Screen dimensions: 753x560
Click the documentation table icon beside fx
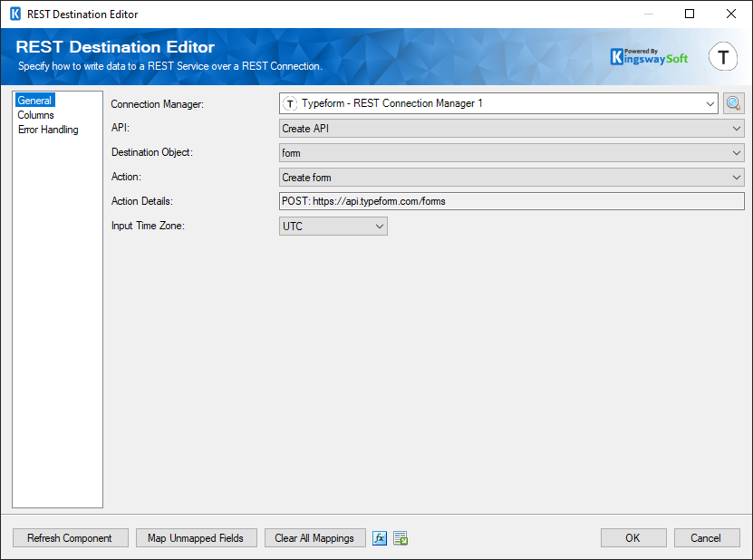pyautogui.click(x=401, y=538)
